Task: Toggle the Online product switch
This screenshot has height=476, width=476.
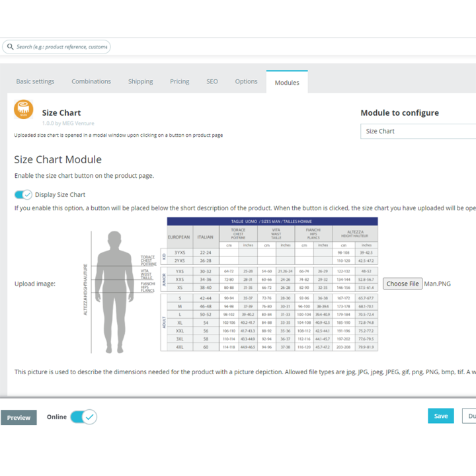Action: (84, 416)
